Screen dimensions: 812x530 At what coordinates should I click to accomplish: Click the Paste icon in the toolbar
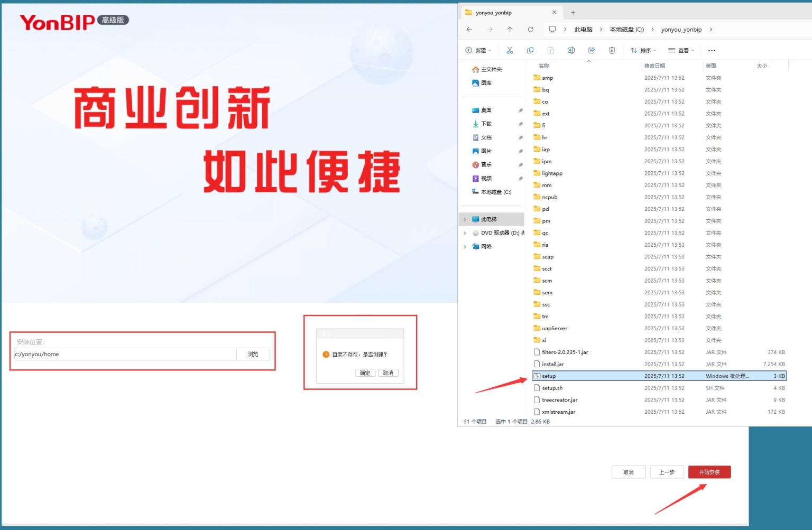pyautogui.click(x=551, y=50)
